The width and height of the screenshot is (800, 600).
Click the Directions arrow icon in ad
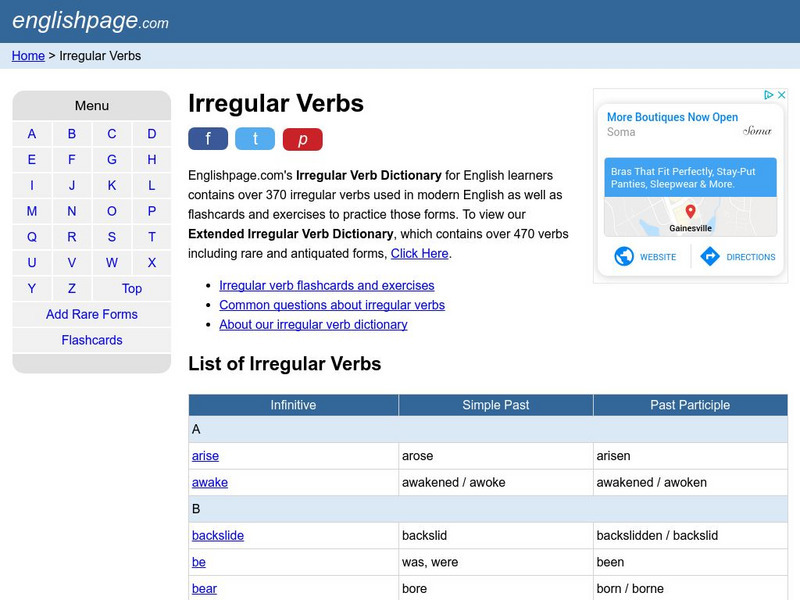pos(710,256)
